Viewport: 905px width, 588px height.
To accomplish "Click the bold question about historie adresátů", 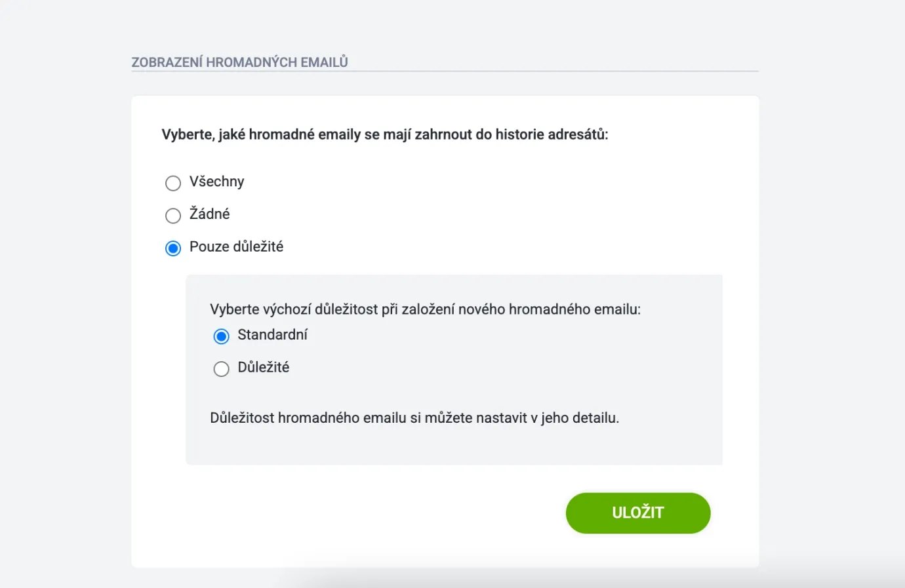I will (384, 134).
